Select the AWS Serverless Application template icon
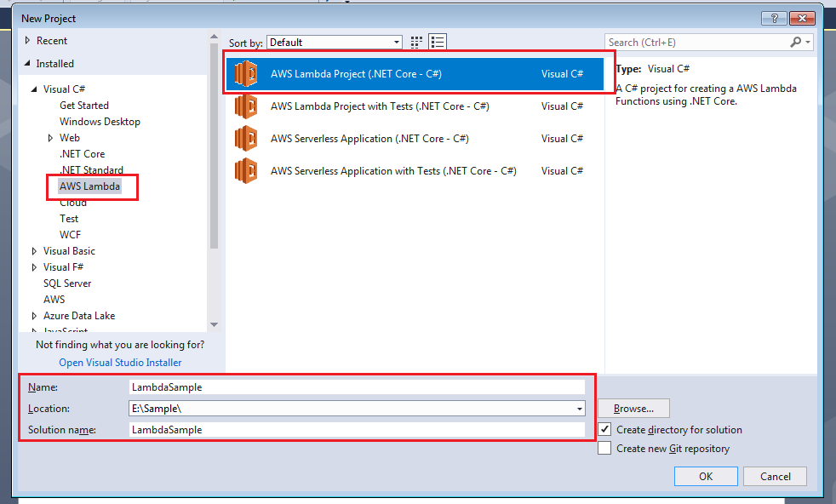This screenshot has height=504, width=836. point(246,138)
